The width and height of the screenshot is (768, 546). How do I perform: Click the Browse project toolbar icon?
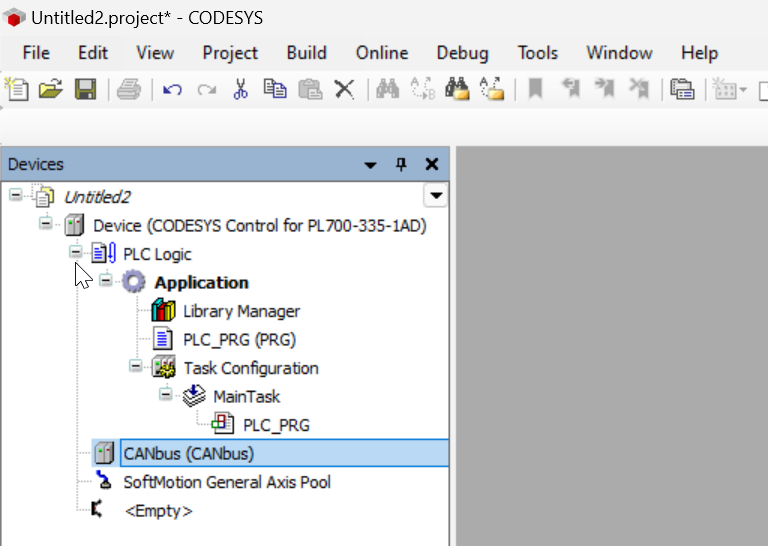click(x=682, y=90)
